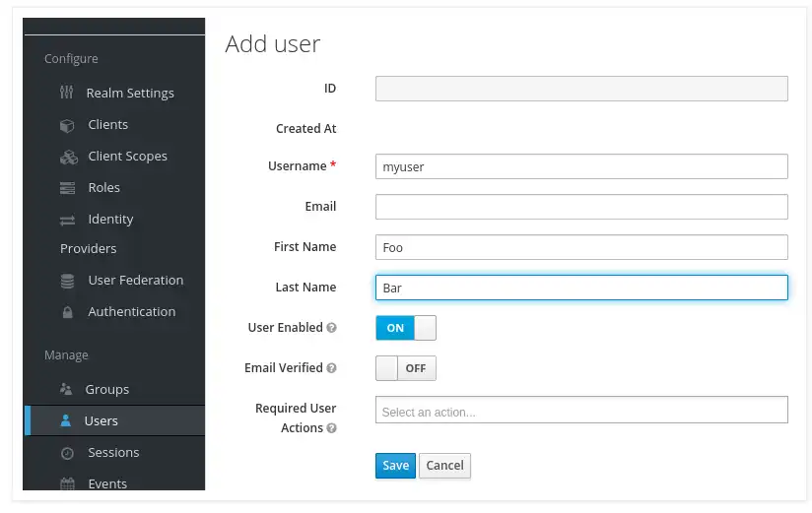Open the Required User Actions dropdown
Screen dimensions: 812x513
click(581, 410)
